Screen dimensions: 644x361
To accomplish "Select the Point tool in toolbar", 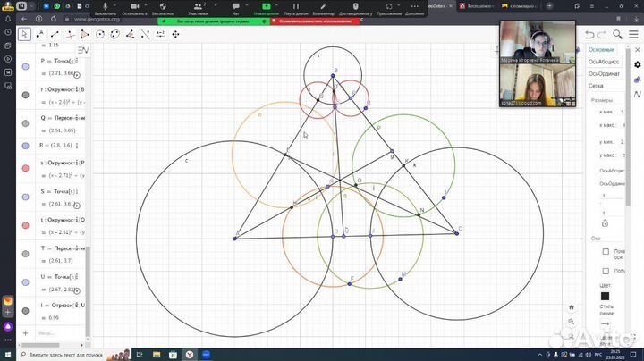I will coord(40,34).
